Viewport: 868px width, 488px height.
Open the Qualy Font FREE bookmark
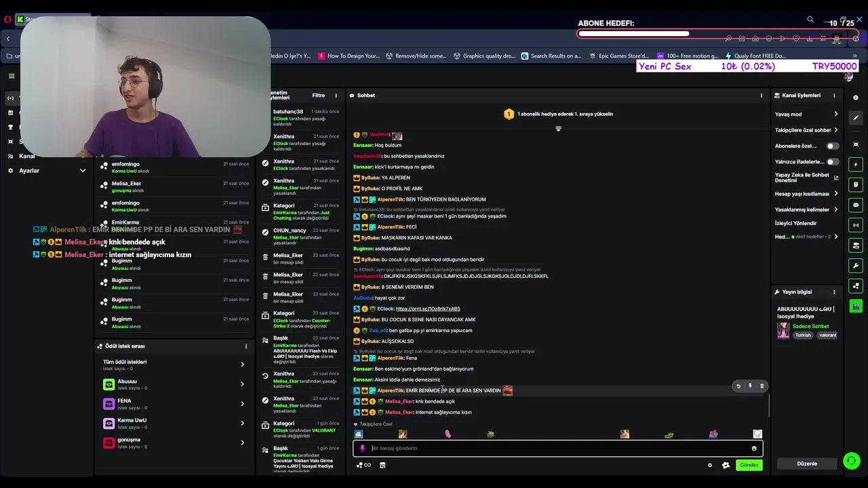(755, 56)
